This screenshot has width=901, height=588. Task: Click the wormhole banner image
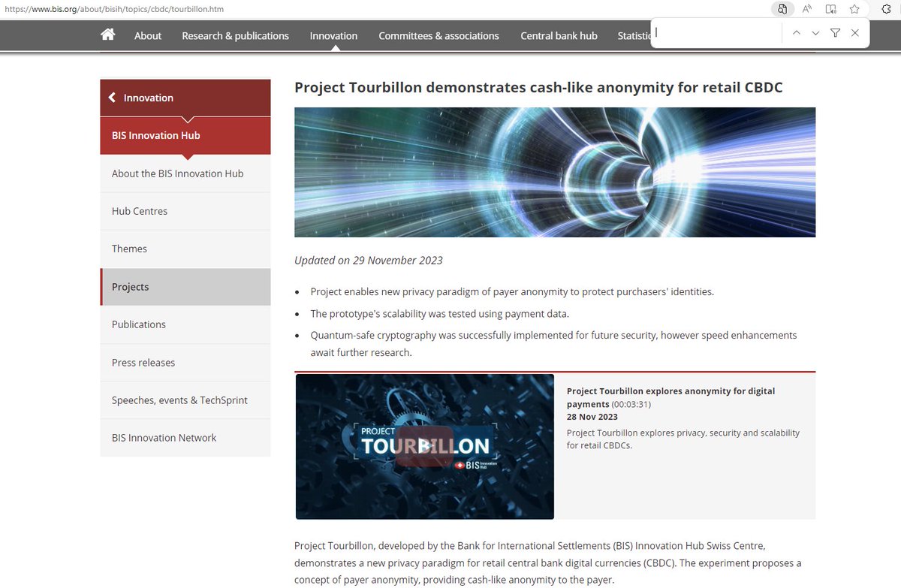pyautogui.click(x=555, y=172)
